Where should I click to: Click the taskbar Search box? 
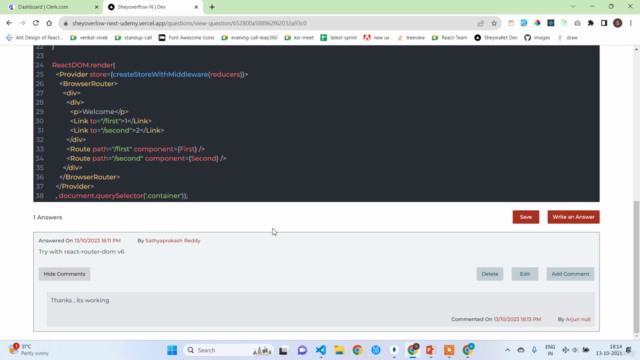[228, 350]
